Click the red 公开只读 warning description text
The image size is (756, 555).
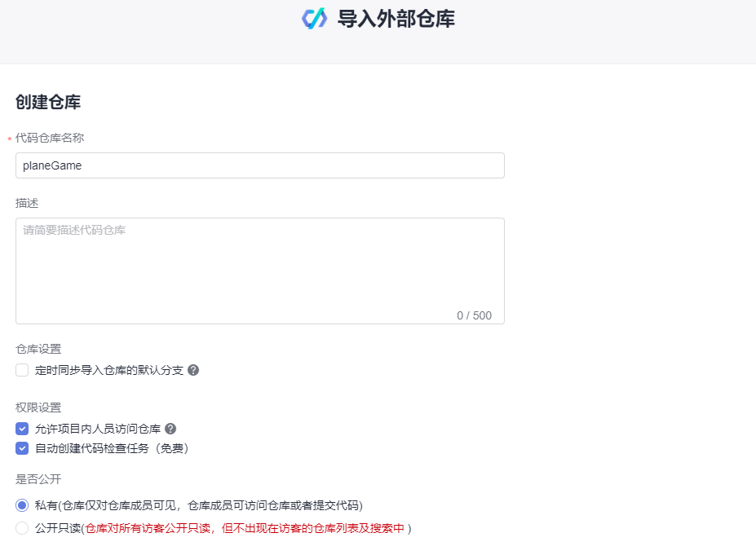pyautogui.click(x=245, y=528)
